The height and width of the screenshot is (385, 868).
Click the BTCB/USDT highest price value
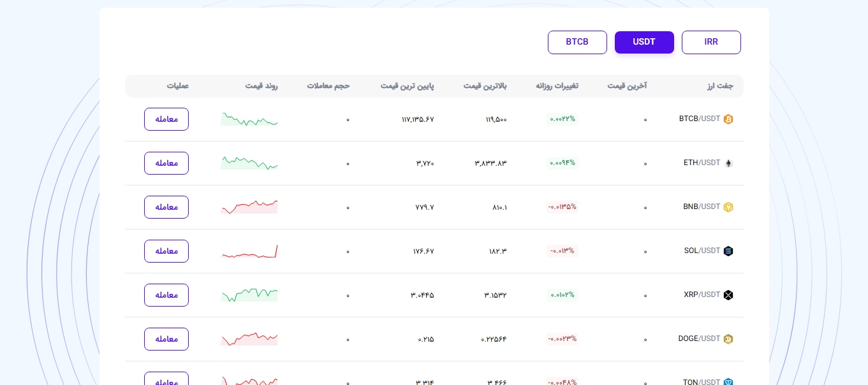(496, 119)
